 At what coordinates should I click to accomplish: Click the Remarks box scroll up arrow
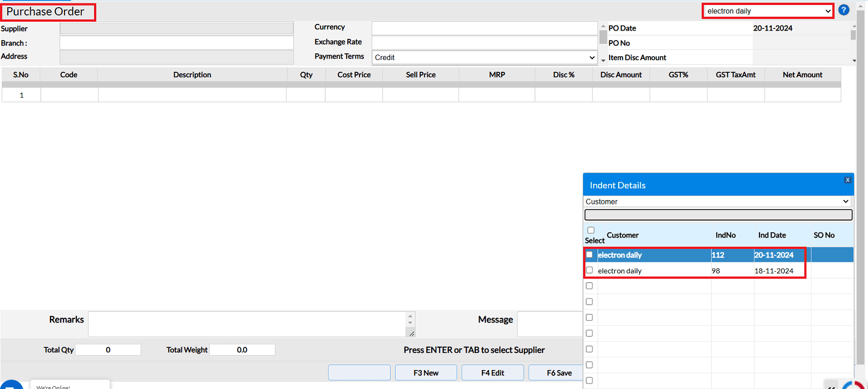click(x=411, y=316)
